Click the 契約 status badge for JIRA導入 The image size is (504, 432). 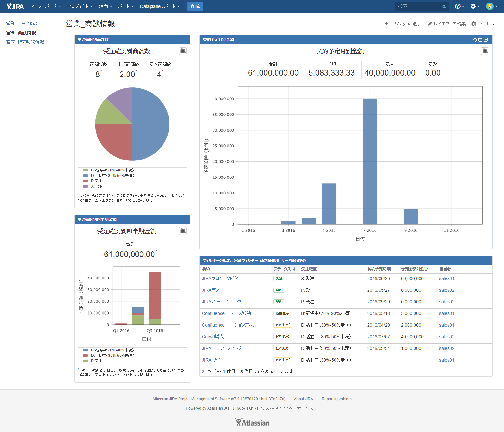pos(279,290)
